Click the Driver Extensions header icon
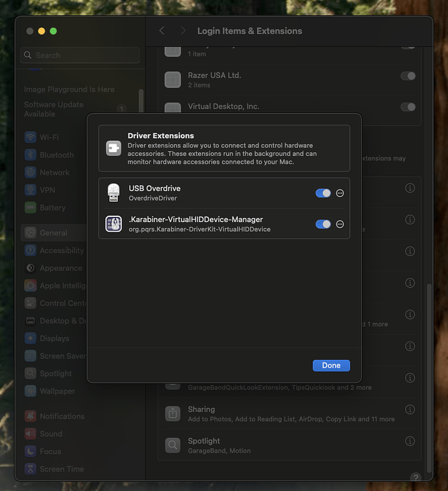This screenshot has width=448, height=491. pos(114,148)
